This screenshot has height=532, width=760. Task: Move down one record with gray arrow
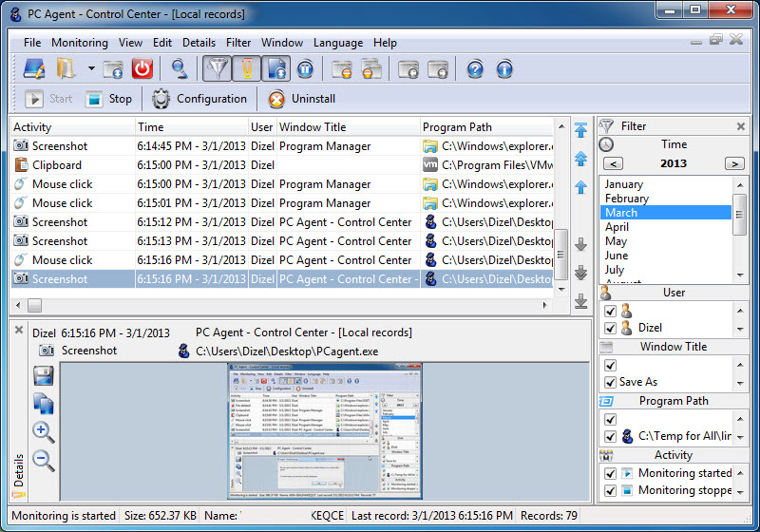point(580,244)
